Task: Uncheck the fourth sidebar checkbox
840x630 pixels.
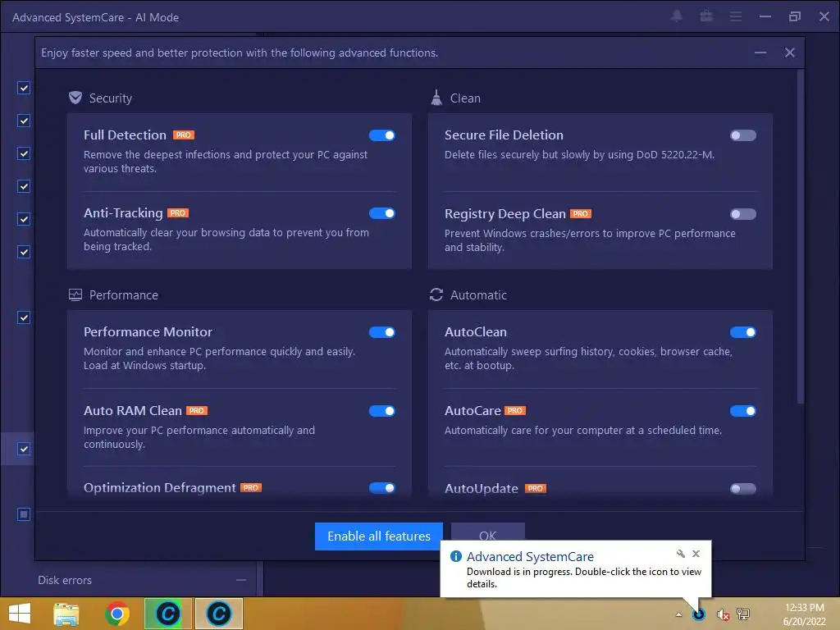Action: [24, 186]
